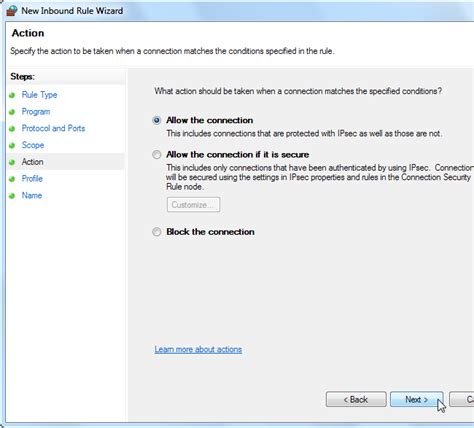The image size is (474, 428).
Task: Open the Learn more about actions link
Action: coord(198,349)
